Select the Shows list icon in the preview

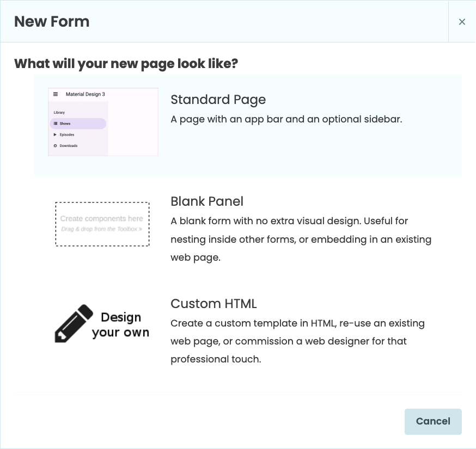pos(56,124)
